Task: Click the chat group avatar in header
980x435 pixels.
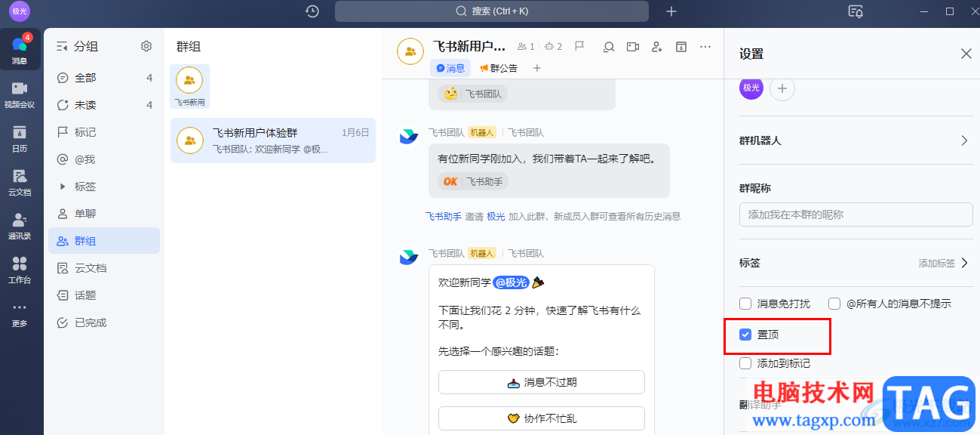Action: 410,51
